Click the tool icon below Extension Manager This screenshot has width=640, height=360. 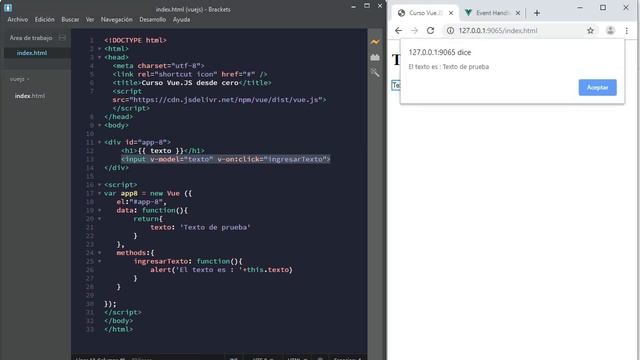pyautogui.click(x=375, y=73)
